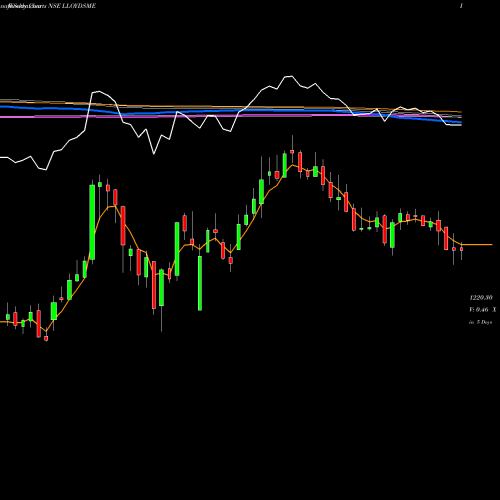This screenshot has height=500, width=500.
Task: Click the NSE LLOYDSME chart title text
Action: pos(72,6)
